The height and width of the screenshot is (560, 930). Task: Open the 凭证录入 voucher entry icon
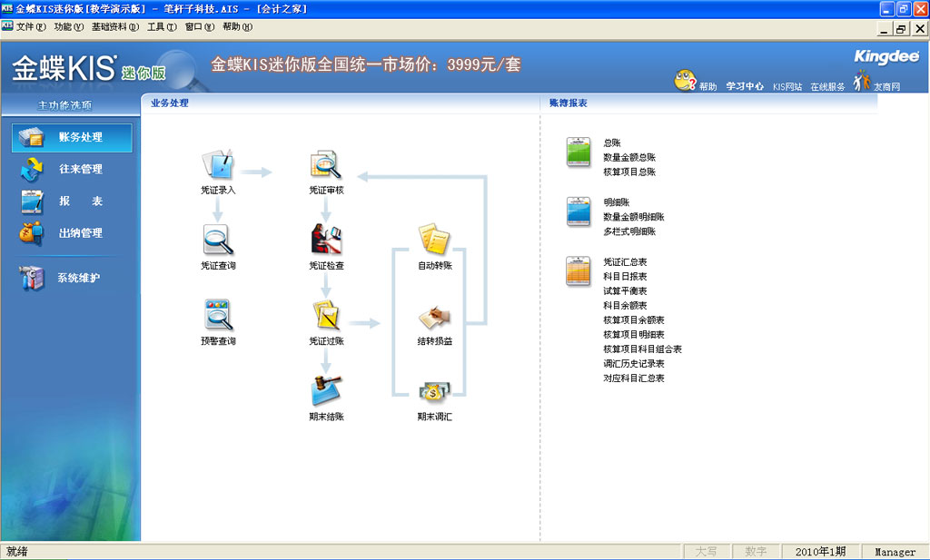[x=218, y=165]
